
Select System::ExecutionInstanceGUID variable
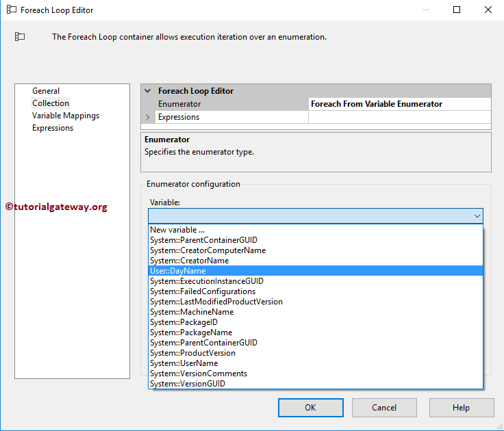pyautogui.click(x=316, y=281)
